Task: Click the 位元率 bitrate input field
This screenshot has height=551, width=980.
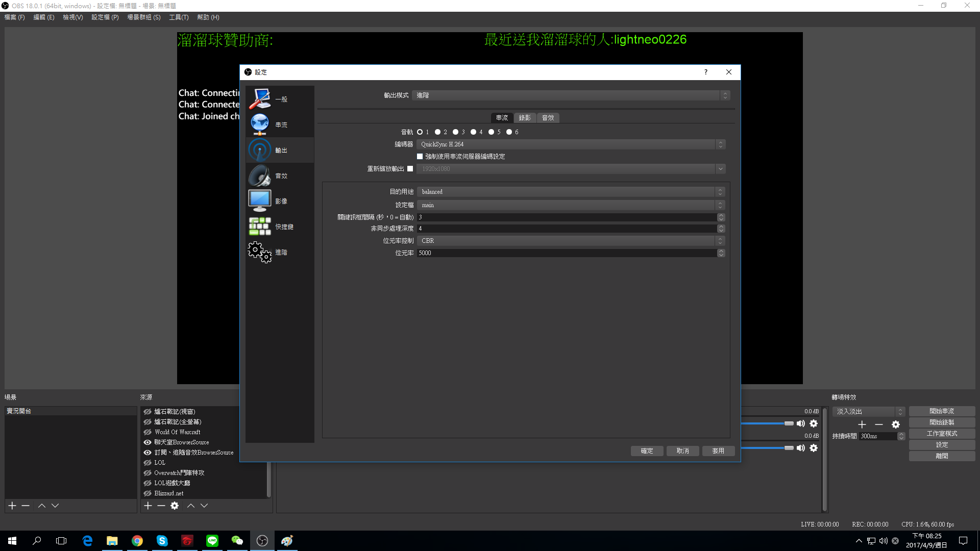Action: [567, 253]
